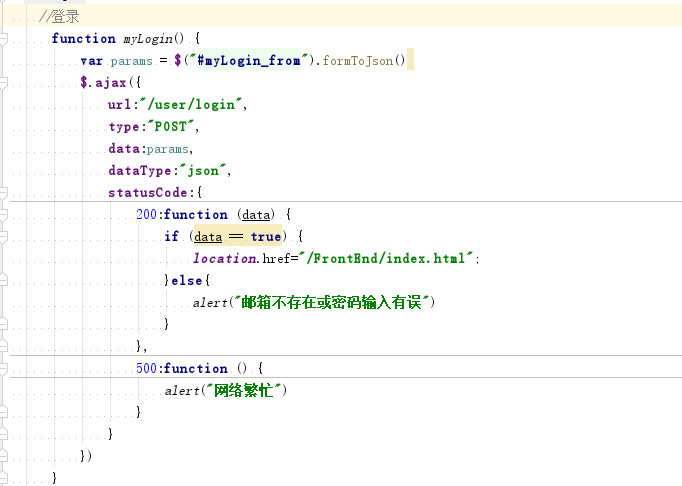Click the "/FrontEnd/index.html" string
The width and height of the screenshot is (682, 486).
click(x=388, y=258)
